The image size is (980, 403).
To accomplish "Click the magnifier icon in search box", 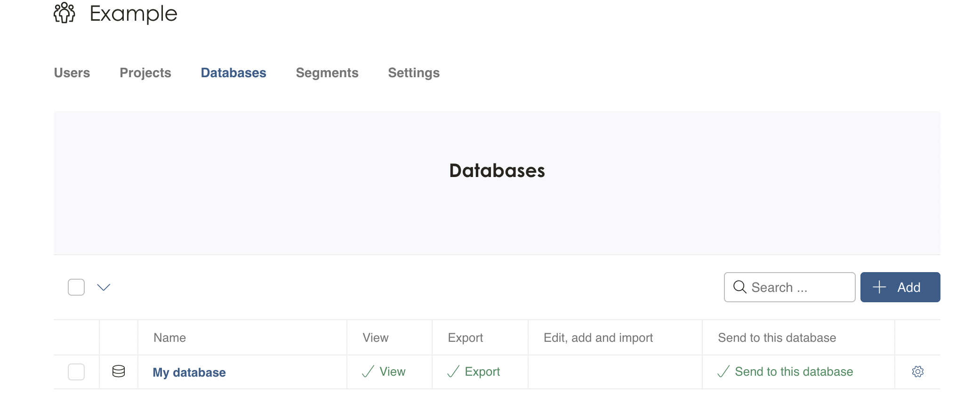I will [x=739, y=287].
